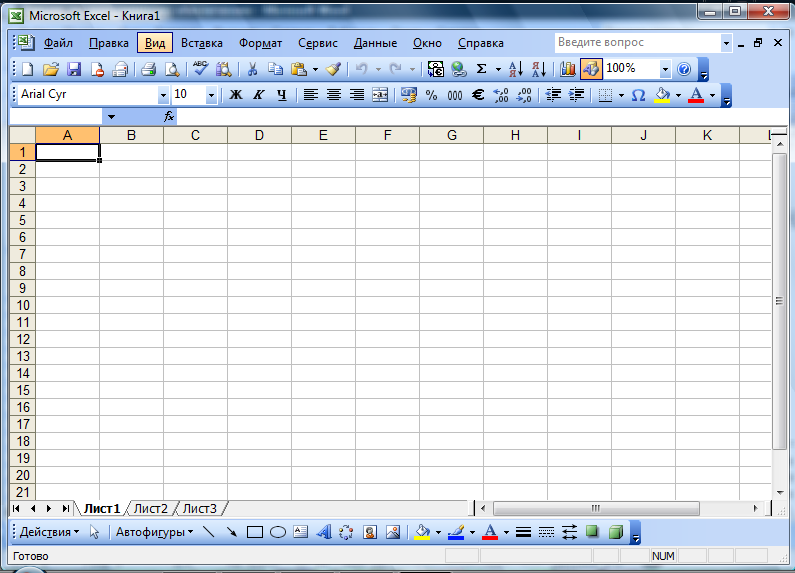The image size is (795, 573).
Task: Go to last sheet navigation arrow
Action: [x=65, y=508]
